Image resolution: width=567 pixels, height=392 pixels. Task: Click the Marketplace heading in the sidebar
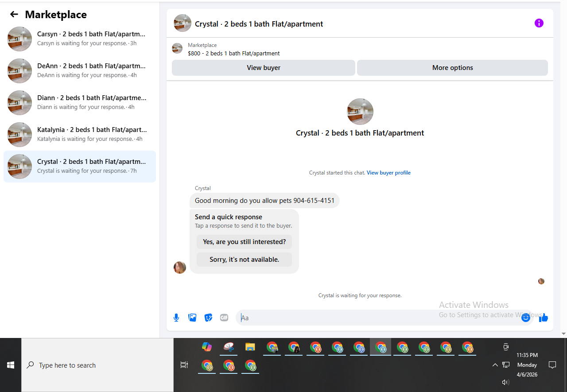point(56,15)
